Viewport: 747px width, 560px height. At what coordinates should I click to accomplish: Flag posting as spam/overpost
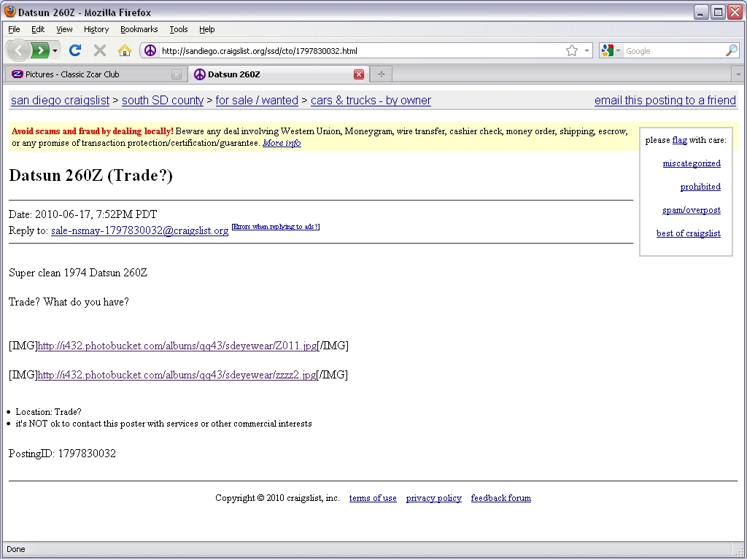pos(692,210)
